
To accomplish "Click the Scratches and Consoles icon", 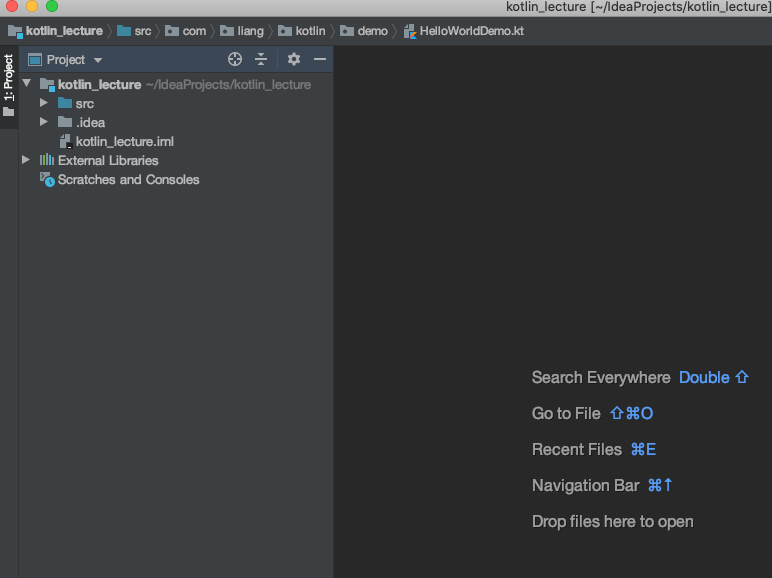I will click(x=47, y=180).
